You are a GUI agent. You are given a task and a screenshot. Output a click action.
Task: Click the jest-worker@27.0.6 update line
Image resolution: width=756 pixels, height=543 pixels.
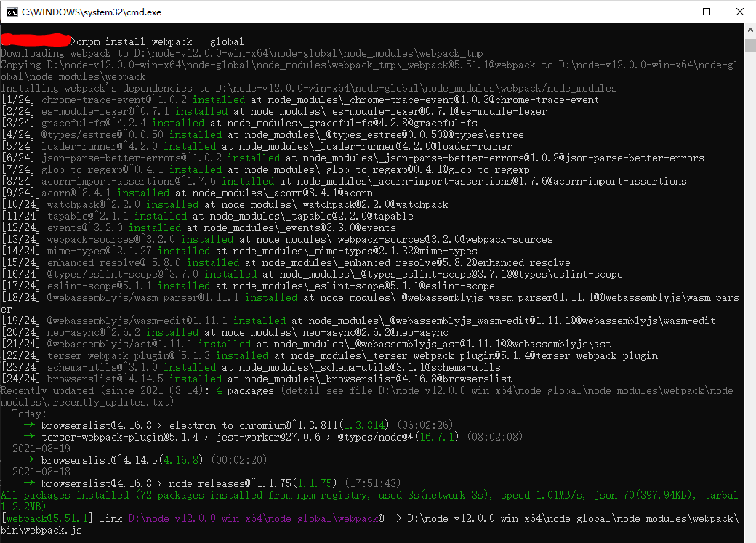click(x=273, y=437)
